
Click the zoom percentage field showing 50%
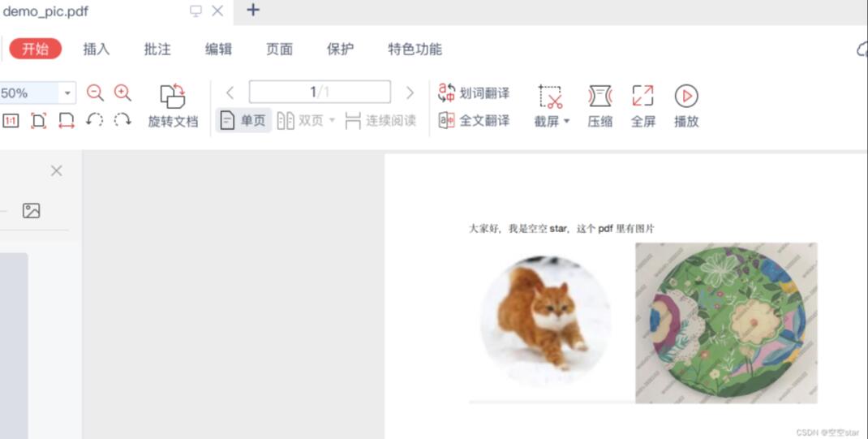pyautogui.click(x=28, y=93)
